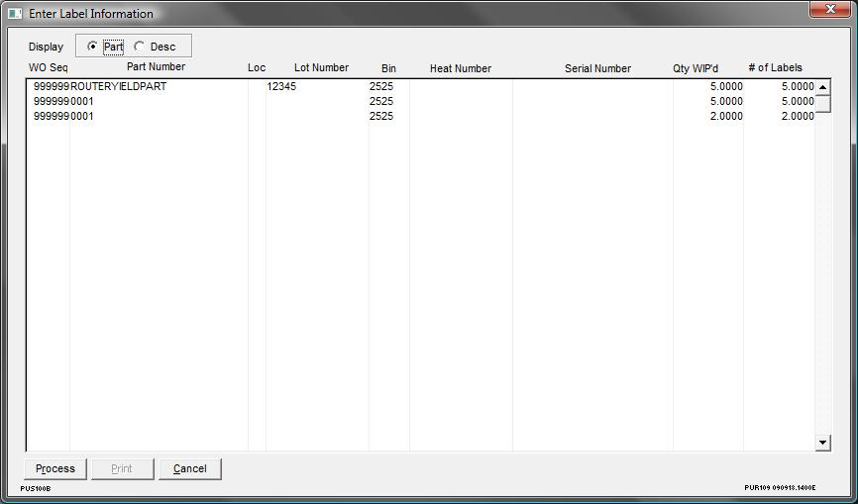Click the disabled Print button
This screenshot has width=858, height=504.
122,469
